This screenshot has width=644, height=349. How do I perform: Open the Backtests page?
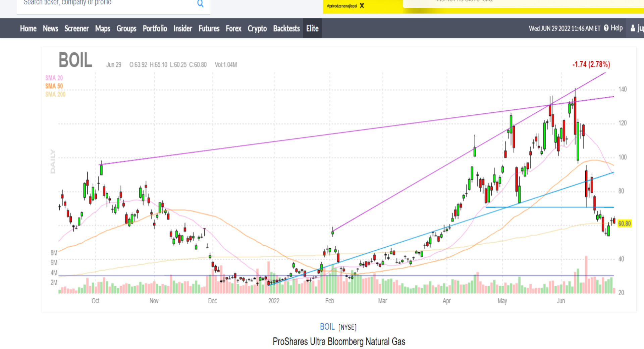(x=286, y=29)
